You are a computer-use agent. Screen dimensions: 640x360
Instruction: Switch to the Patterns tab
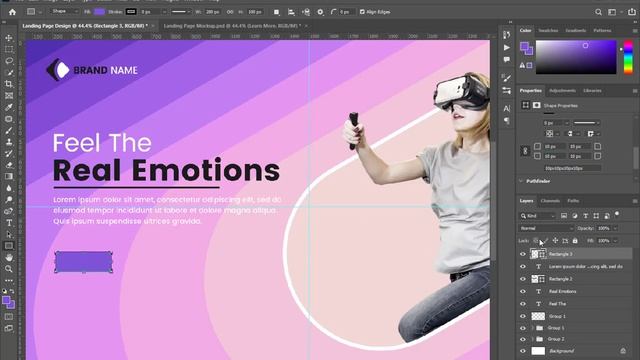click(602, 31)
